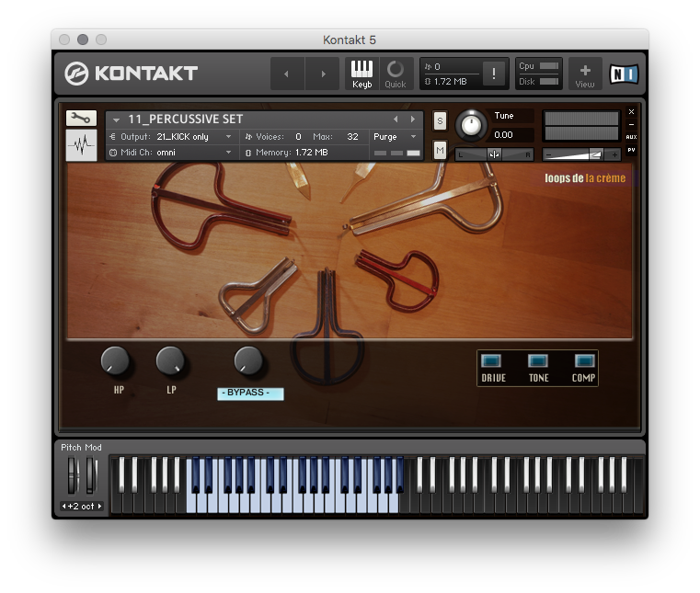Expand the 11_PERCUSSIVE SET instrument menu arrow
700x593 pixels.
116,120
